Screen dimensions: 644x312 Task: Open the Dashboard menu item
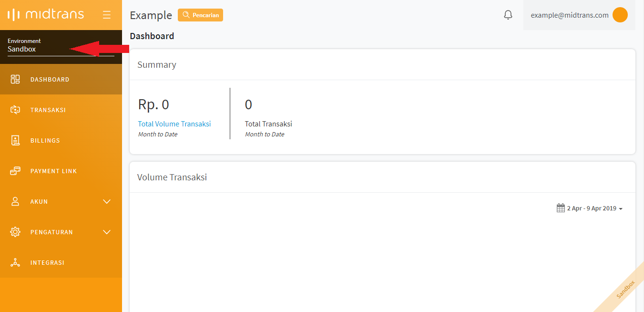61,79
